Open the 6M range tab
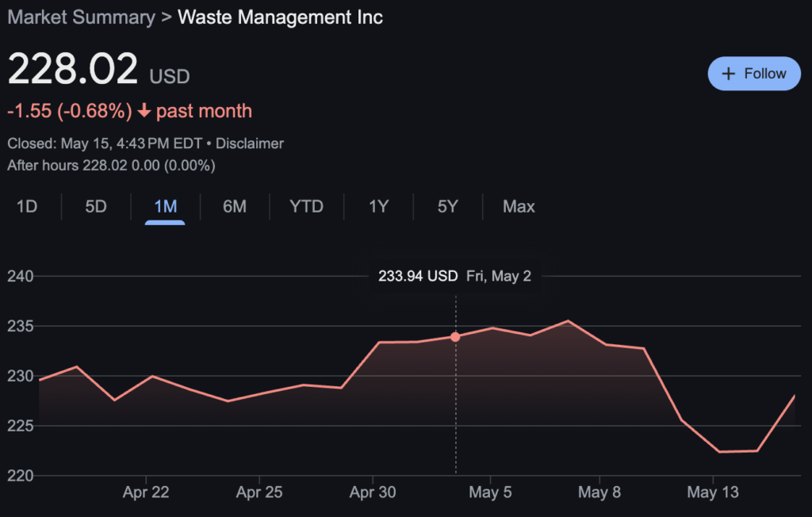The height and width of the screenshot is (517, 812). click(x=235, y=207)
